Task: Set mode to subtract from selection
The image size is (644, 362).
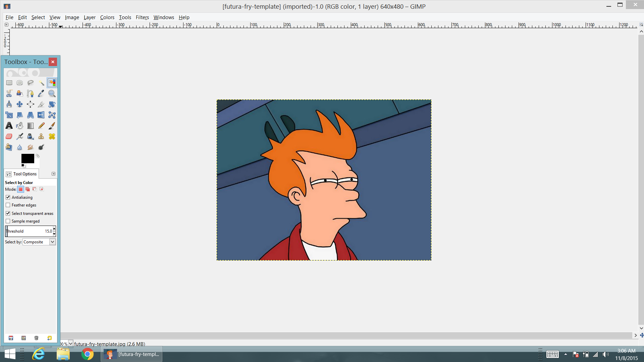Action: (35, 189)
